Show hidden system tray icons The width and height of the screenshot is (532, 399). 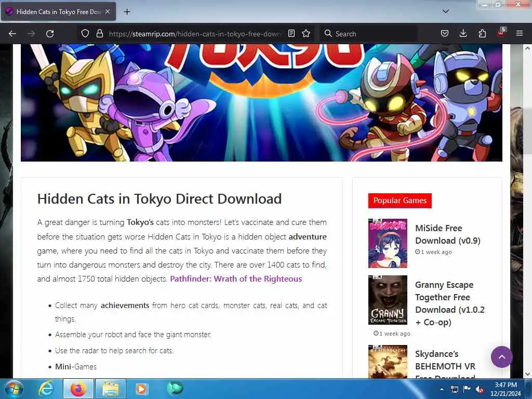click(442, 389)
